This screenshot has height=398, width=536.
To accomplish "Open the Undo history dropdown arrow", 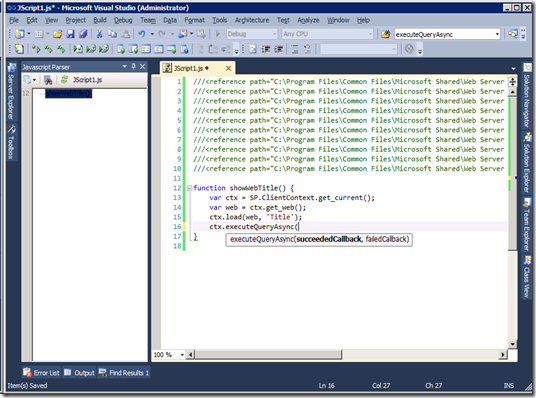I will [x=152, y=34].
